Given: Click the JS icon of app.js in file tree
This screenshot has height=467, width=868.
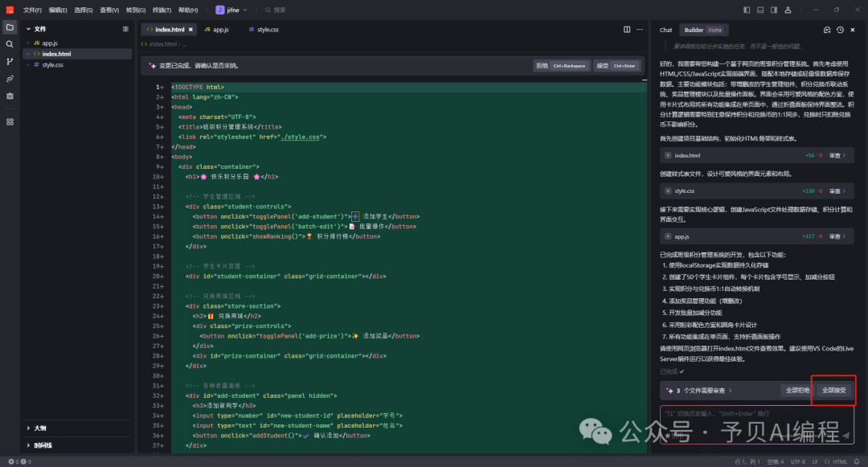Looking at the screenshot, I should point(36,43).
